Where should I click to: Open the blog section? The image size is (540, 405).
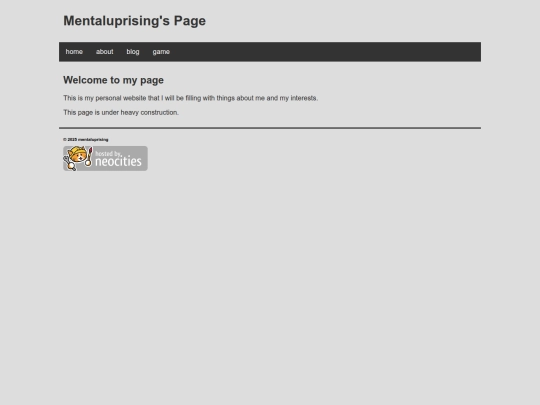133,52
